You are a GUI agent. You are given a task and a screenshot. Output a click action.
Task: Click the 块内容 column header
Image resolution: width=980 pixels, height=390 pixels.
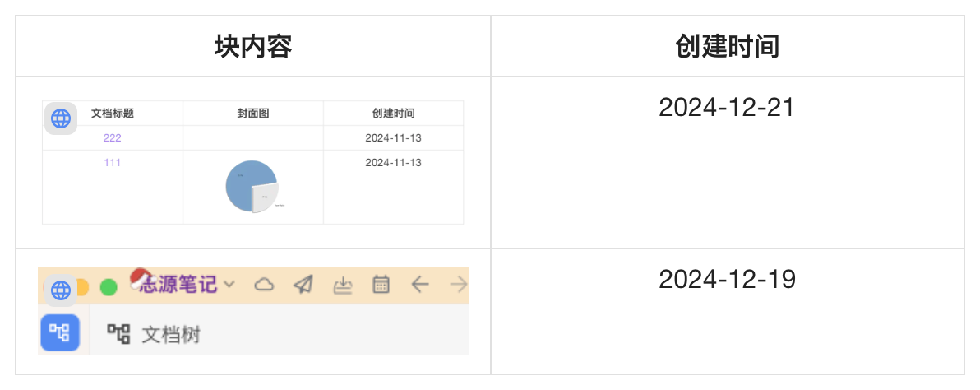click(x=253, y=47)
